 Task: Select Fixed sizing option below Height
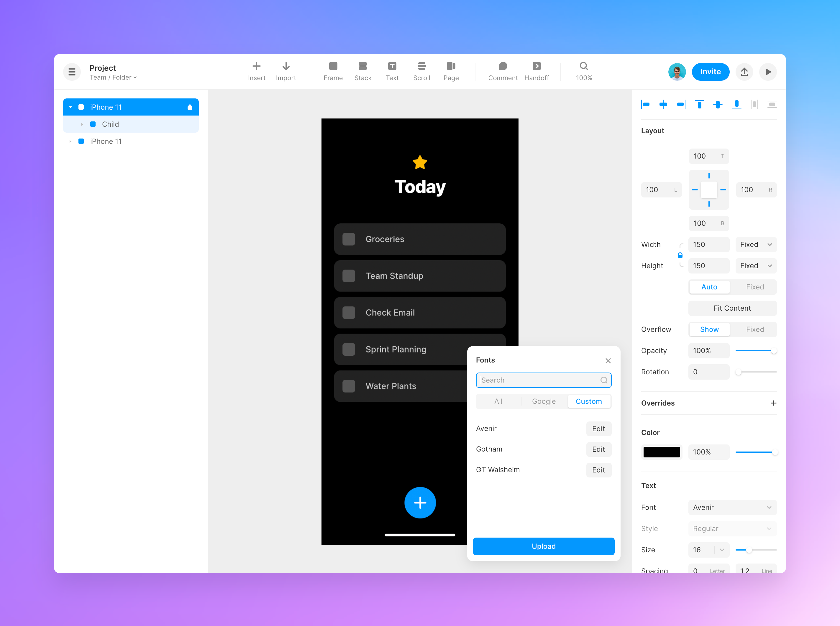point(755,287)
